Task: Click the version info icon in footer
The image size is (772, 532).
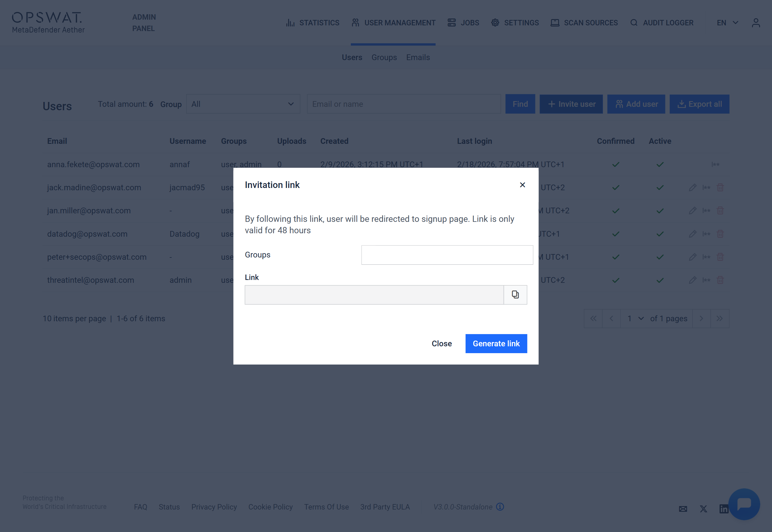Action: click(x=500, y=507)
